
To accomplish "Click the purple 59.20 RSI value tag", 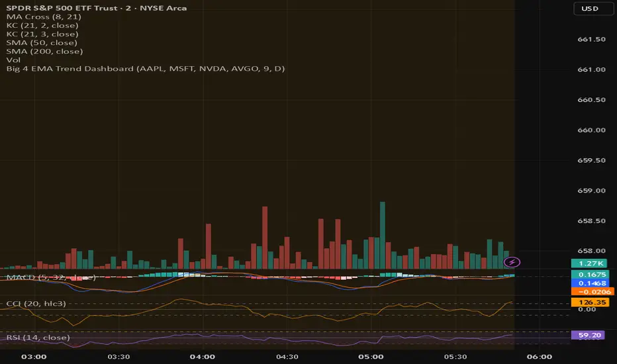I will pos(587,335).
